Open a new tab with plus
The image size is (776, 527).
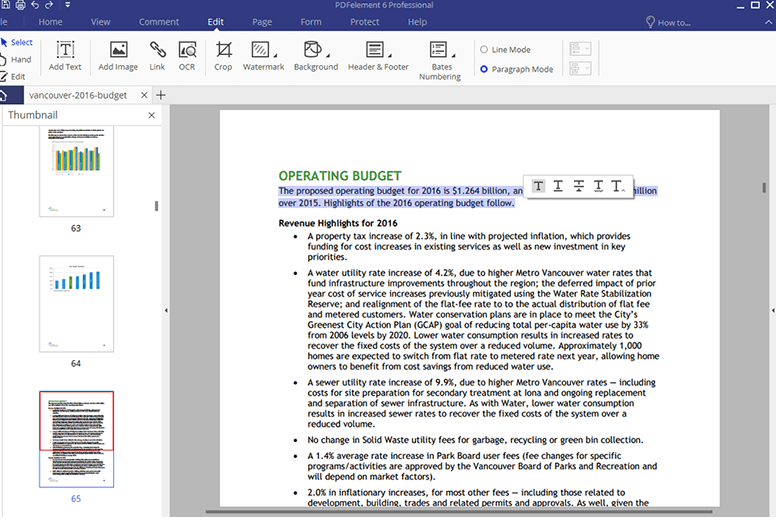[x=161, y=95]
